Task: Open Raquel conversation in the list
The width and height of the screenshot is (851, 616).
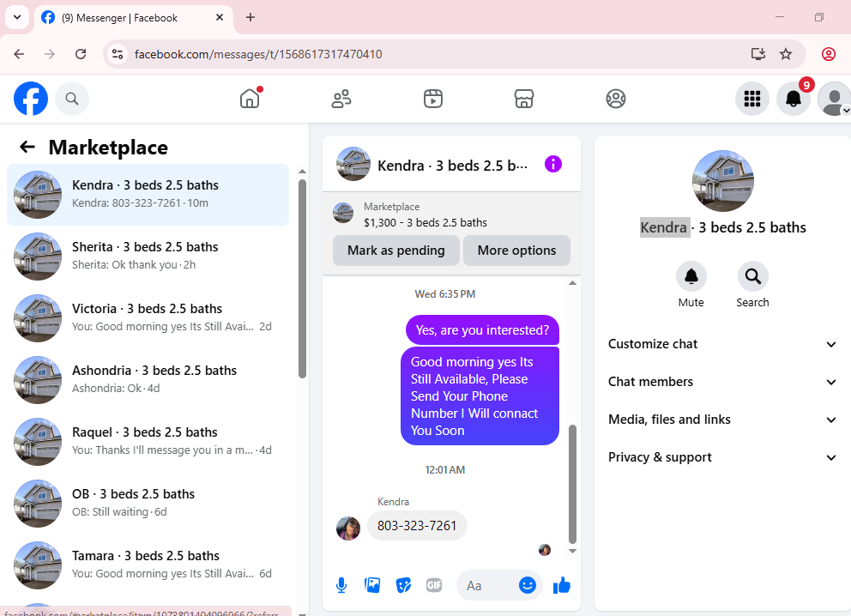Action: point(148,441)
